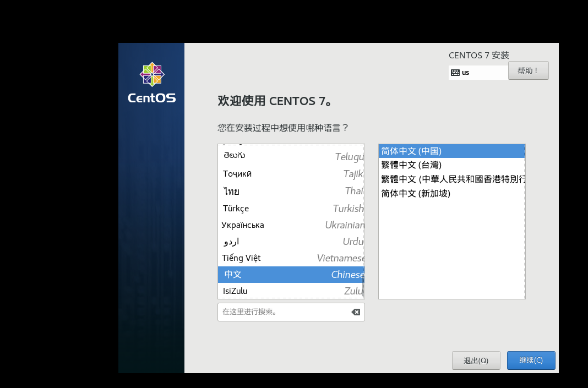
Task: Click the us keyboard layout indicator
Action: click(478, 73)
